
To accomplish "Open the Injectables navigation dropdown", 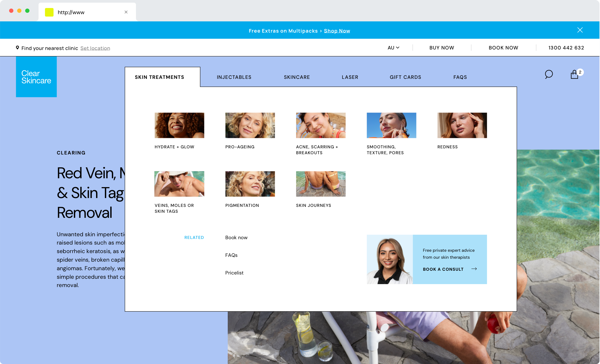I will [234, 77].
